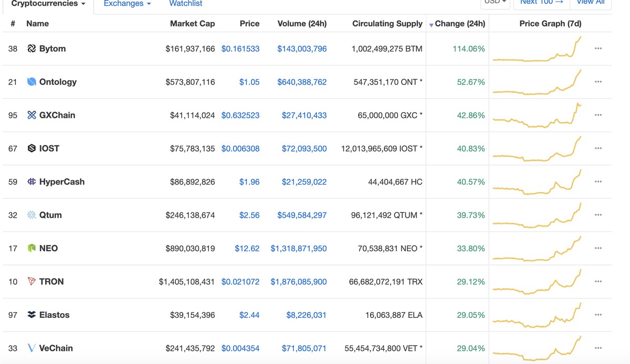Click the Elastos coin logo icon
Viewport: 630px width, 364px height.
click(x=31, y=315)
